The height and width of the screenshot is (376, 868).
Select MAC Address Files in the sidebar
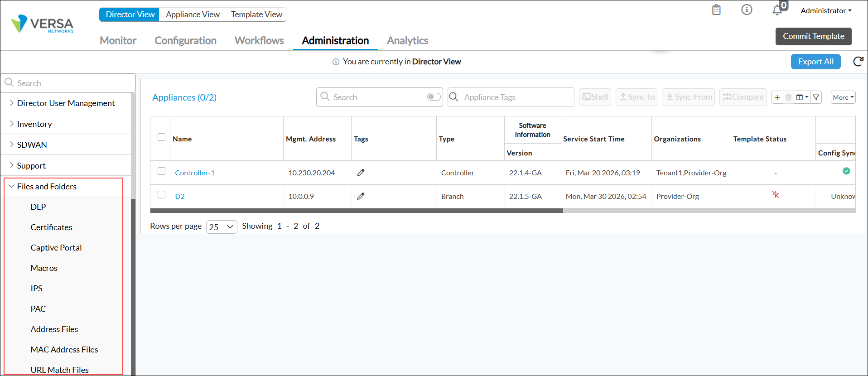(x=64, y=349)
